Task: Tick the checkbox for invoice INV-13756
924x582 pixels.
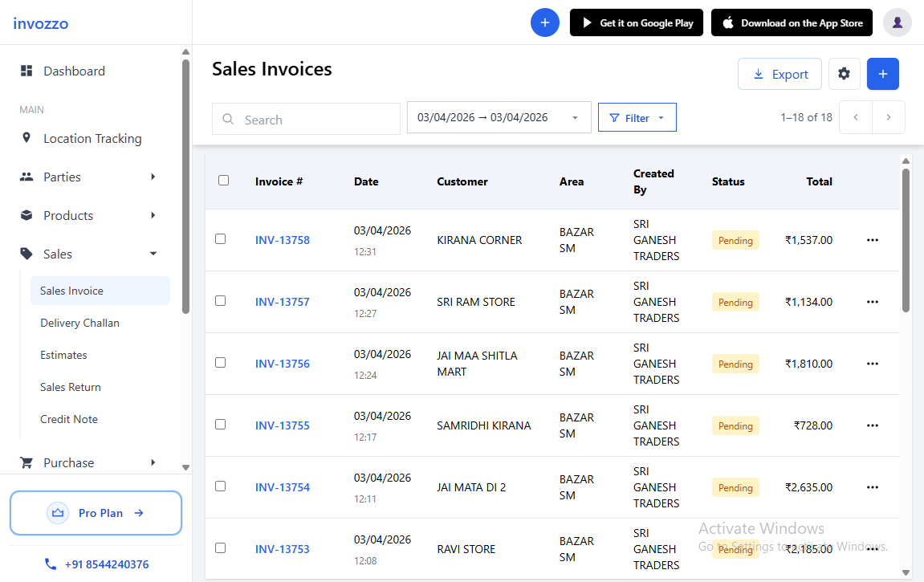Action: click(x=221, y=362)
